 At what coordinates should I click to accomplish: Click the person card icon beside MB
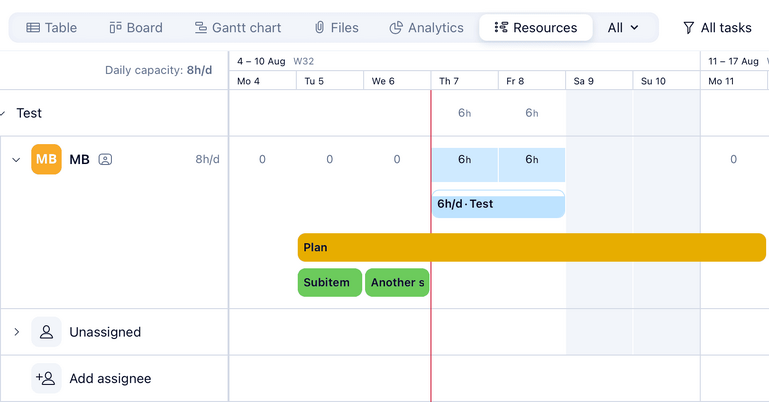105,159
